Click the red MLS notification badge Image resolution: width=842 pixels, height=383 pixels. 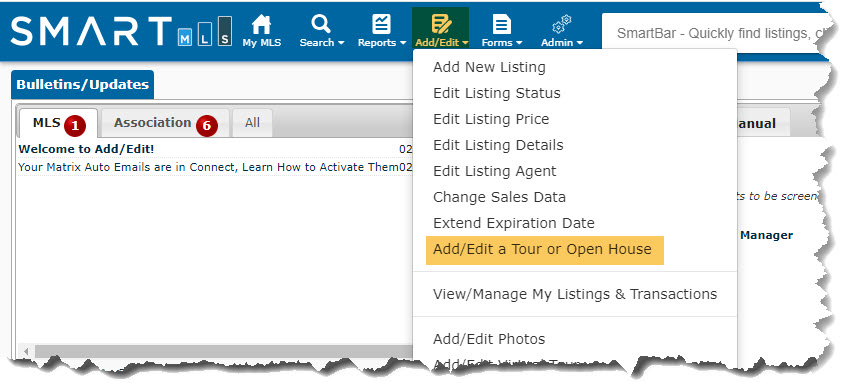(75, 126)
